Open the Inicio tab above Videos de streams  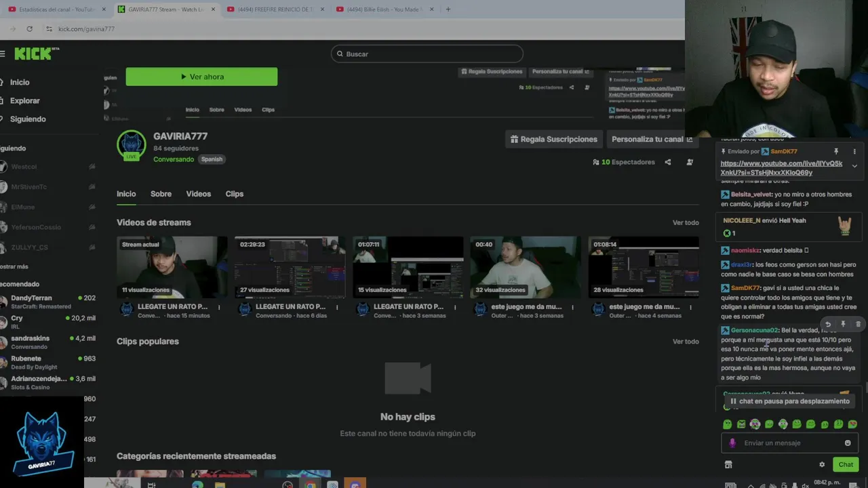click(x=126, y=194)
